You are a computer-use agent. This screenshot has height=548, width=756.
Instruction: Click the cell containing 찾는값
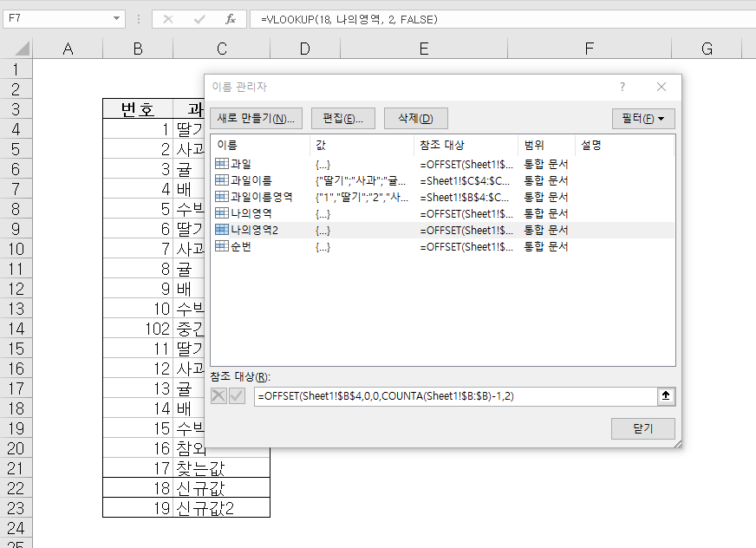221,468
